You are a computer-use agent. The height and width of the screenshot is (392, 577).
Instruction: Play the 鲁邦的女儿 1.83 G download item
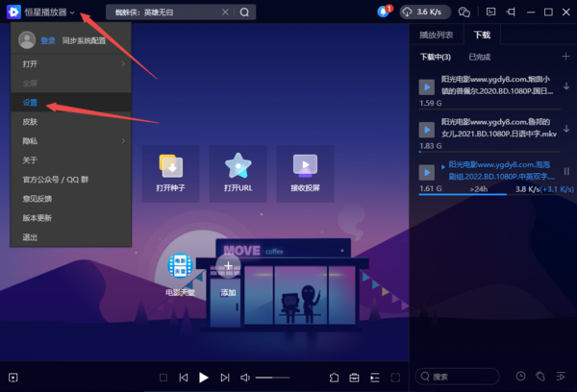point(427,130)
